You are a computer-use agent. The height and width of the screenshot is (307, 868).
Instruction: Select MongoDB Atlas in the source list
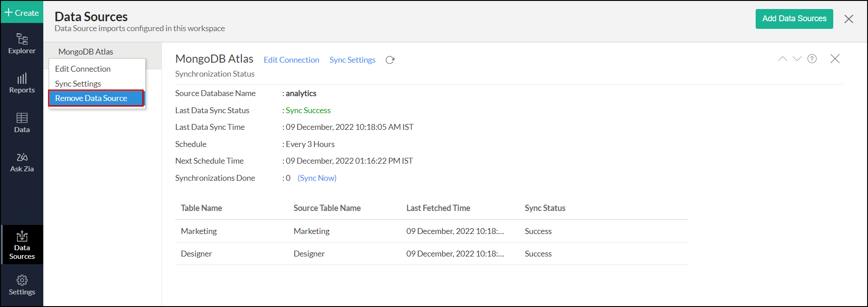(x=86, y=51)
